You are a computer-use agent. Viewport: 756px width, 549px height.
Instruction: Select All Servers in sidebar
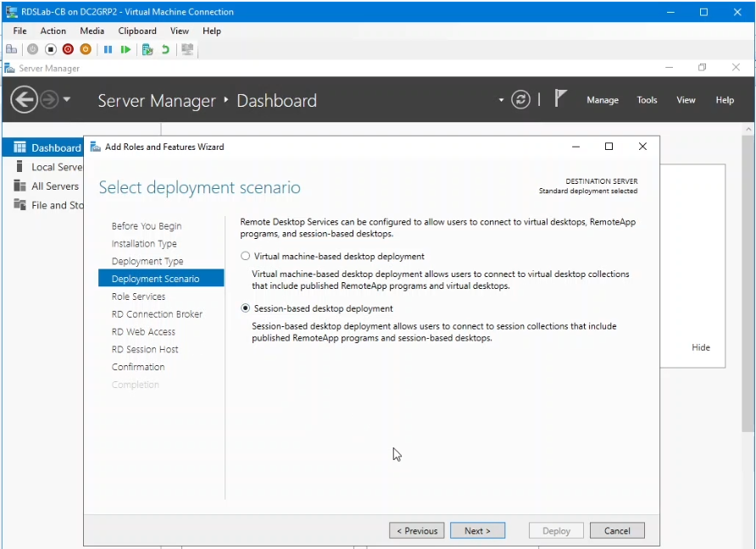click(54, 186)
